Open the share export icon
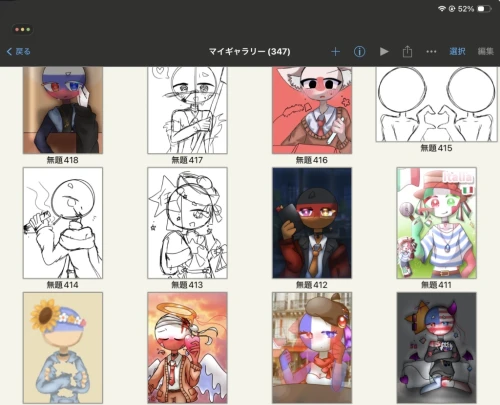 tap(407, 52)
